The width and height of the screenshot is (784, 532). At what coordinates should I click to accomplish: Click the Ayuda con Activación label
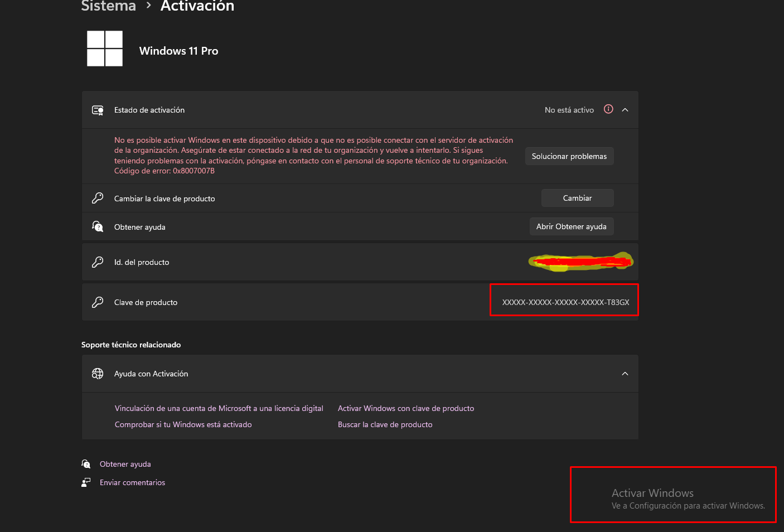tap(151, 374)
